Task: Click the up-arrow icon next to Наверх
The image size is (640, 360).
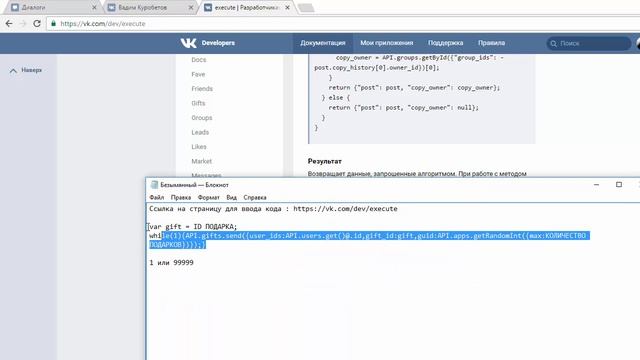Action: pyautogui.click(x=13, y=71)
